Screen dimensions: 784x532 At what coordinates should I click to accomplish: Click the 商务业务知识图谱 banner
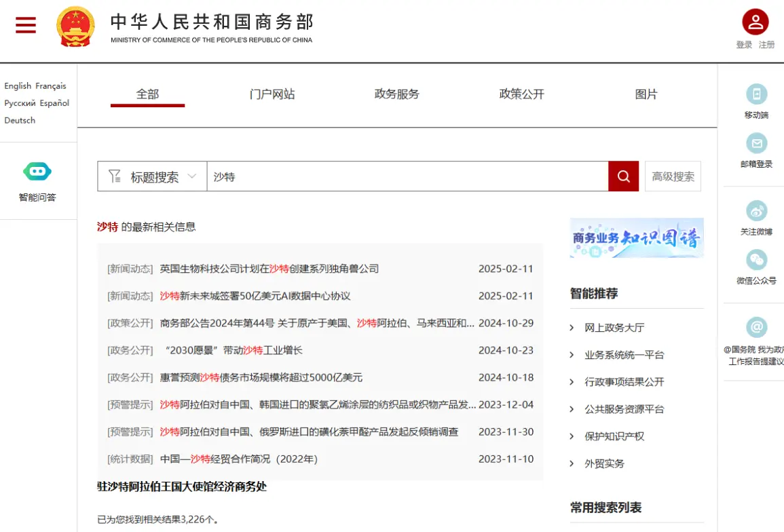pyautogui.click(x=637, y=237)
